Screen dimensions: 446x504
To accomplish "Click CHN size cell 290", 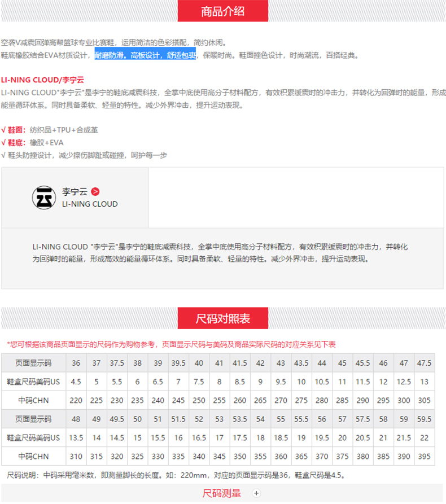I will [x=362, y=400].
